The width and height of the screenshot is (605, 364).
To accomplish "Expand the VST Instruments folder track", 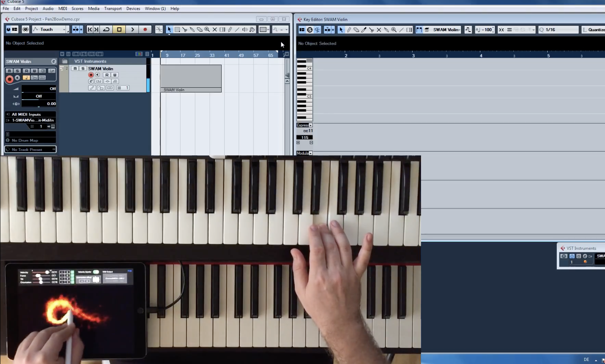I will 65,62.
